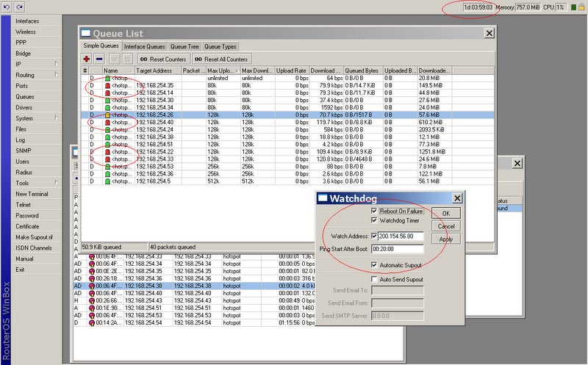Click Reset All Counters button

coord(221,59)
